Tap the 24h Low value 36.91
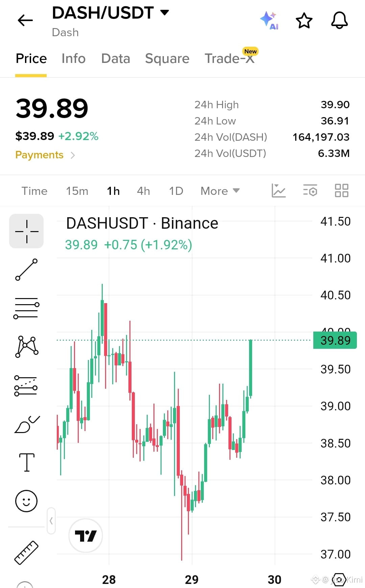 coord(335,121)
